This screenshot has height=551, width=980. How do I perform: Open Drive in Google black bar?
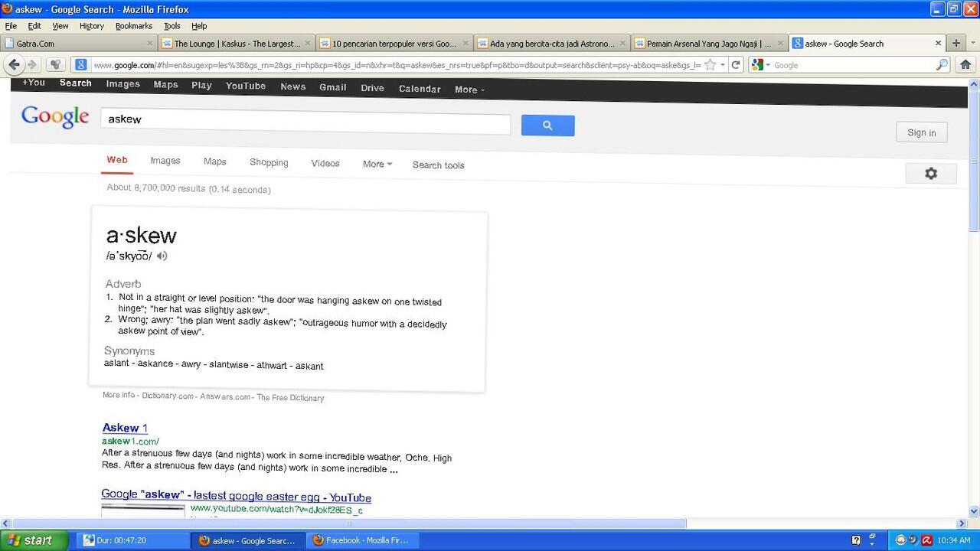click(372, 88)
